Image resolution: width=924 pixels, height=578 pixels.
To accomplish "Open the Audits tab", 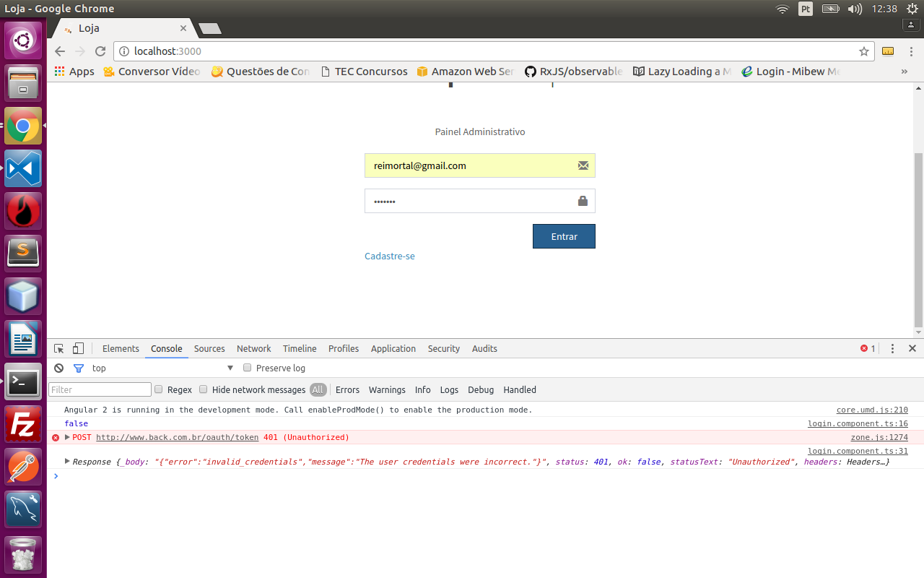I will click(x=484, y=348).
